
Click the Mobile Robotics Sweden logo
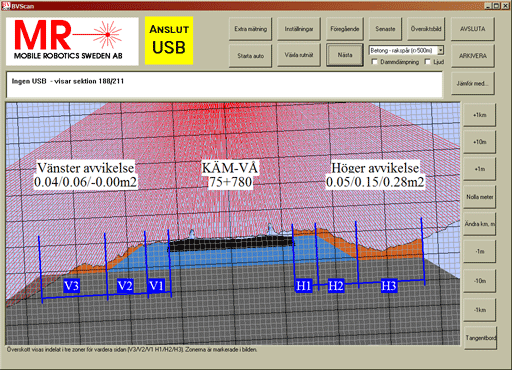point(72,41)
